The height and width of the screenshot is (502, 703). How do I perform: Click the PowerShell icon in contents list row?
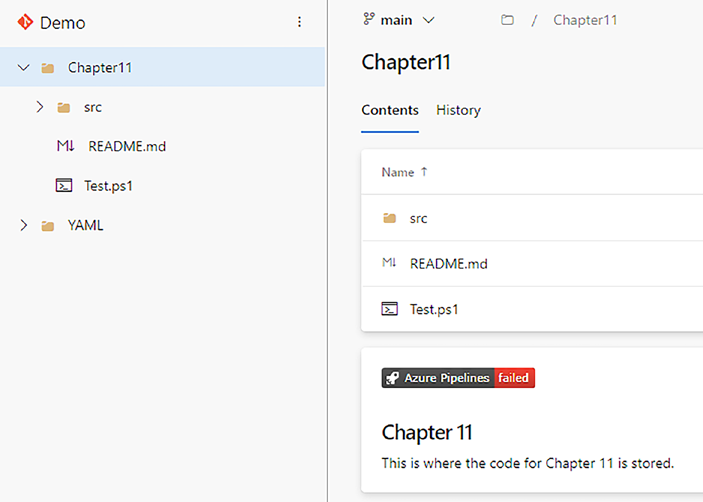[389, 309]
